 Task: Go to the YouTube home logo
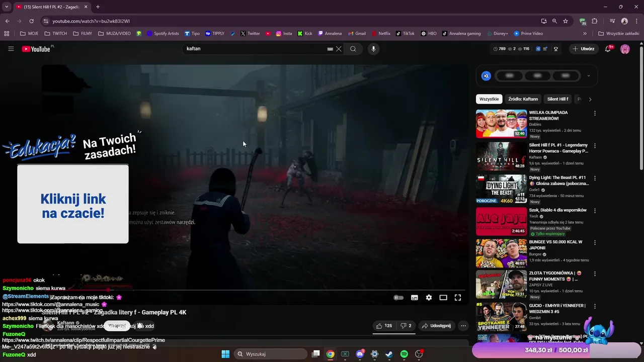pos(36,49)
